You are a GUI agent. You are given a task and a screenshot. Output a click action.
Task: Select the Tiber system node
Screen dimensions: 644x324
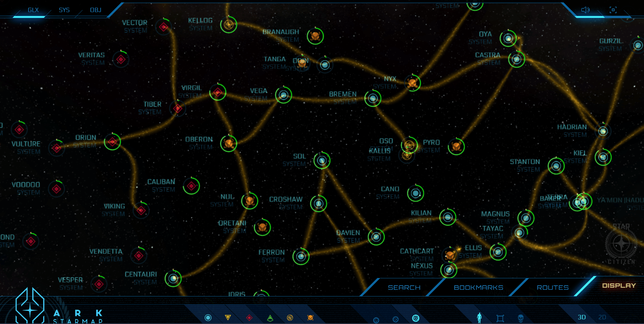point(178,108)
